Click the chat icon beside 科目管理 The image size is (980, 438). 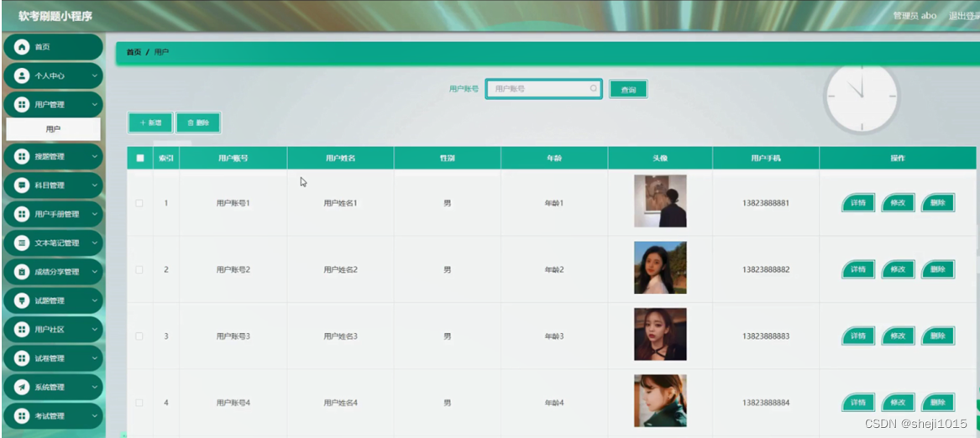22,185
